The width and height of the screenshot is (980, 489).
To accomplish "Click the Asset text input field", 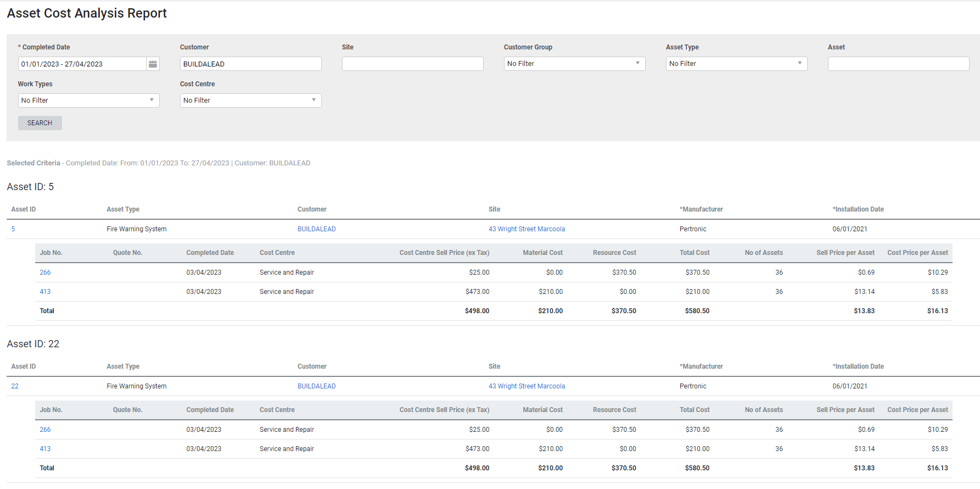I will [x=898, y=64].
